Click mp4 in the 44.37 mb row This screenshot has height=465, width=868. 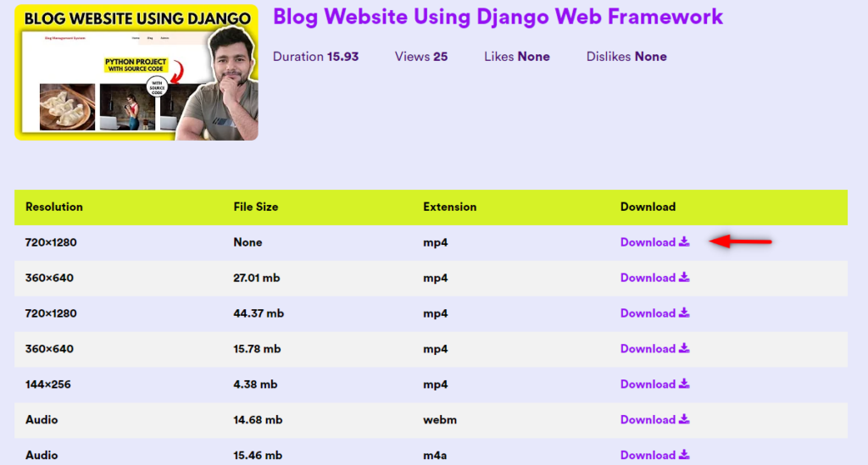(435, 313)
